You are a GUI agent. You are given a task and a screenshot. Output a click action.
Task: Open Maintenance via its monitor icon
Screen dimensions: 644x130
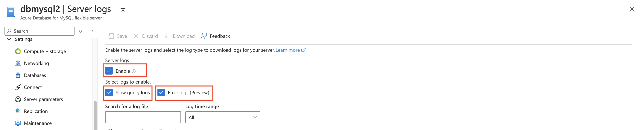(x=18, y=123)
